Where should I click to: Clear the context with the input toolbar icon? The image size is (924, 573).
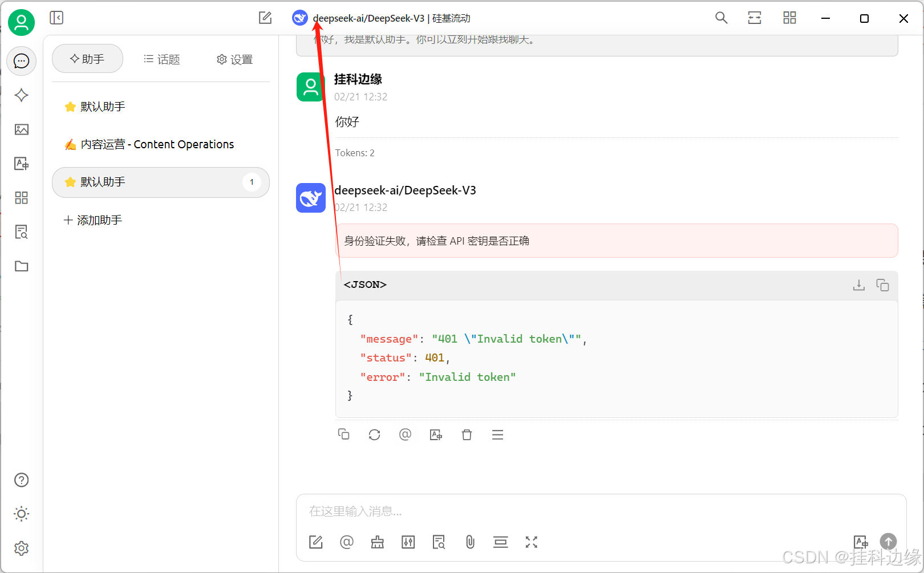501,542
